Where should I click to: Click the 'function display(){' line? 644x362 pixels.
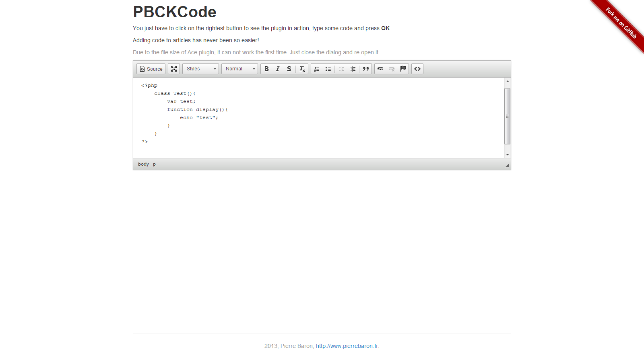[x=197, y=109]
